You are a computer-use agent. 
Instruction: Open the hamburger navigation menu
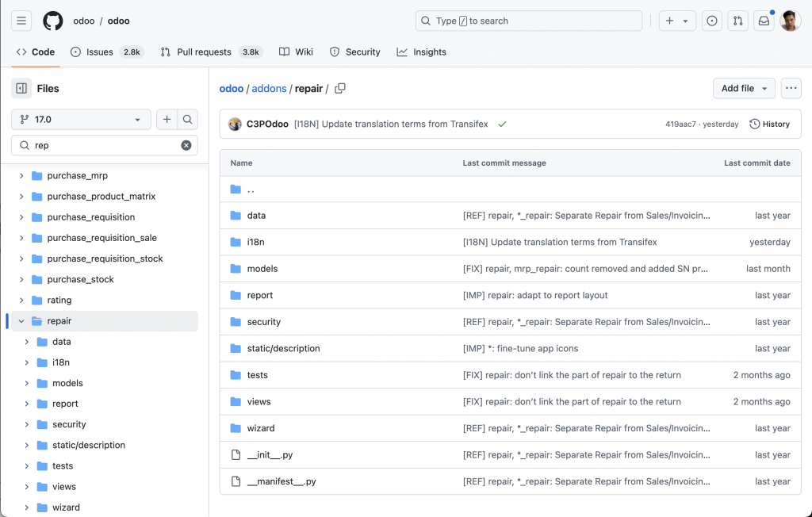click(21, 21)
